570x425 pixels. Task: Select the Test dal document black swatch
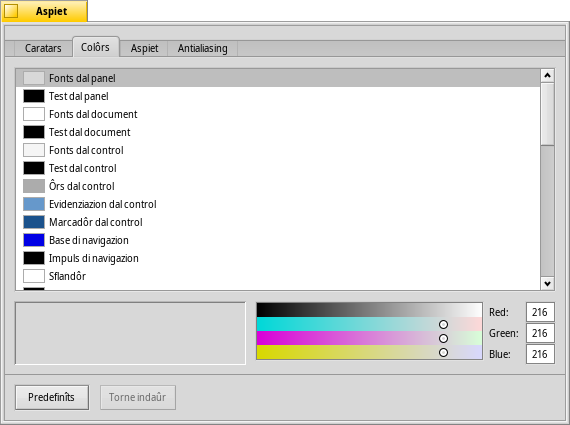[34, 132]
